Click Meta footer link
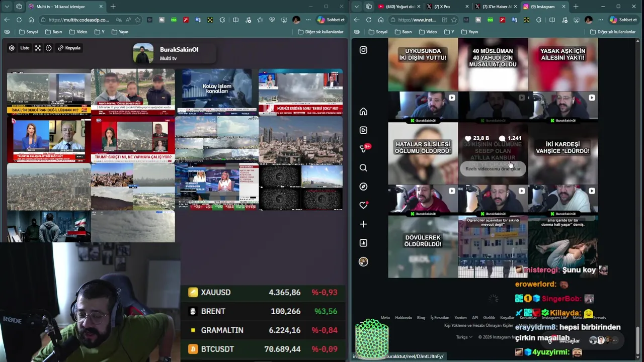The width and height of the screenshot is (644, 362). [x=385, y=318]
